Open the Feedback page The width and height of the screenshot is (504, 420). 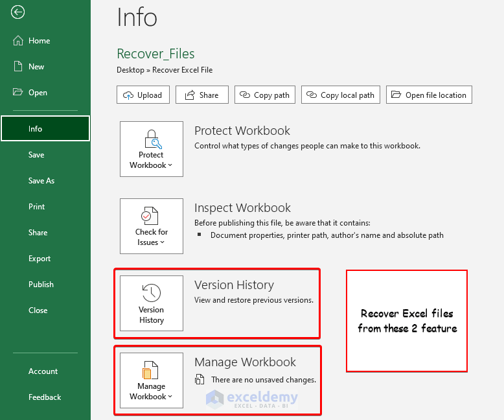[x=45, y=397]
